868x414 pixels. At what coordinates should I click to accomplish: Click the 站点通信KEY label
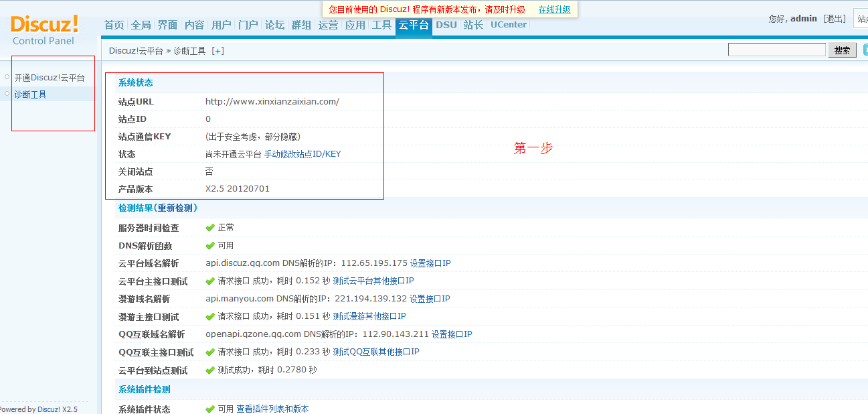[x=145, y=137]
